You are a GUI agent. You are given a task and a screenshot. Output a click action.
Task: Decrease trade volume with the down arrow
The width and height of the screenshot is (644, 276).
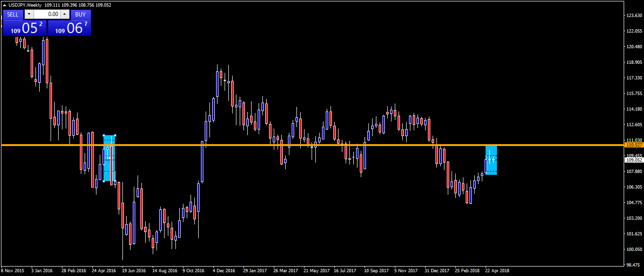pyautogui.click(x=28, y=15)
